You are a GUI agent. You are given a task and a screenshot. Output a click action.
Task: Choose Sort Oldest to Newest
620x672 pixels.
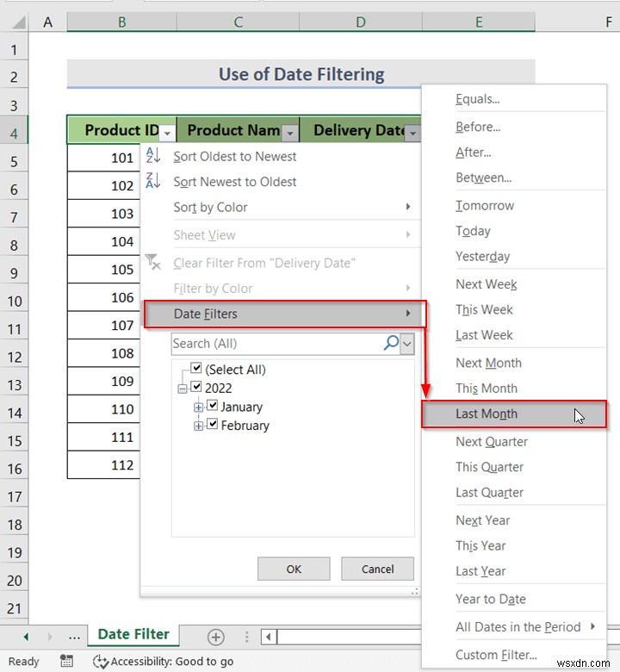[x=234, y=157]
